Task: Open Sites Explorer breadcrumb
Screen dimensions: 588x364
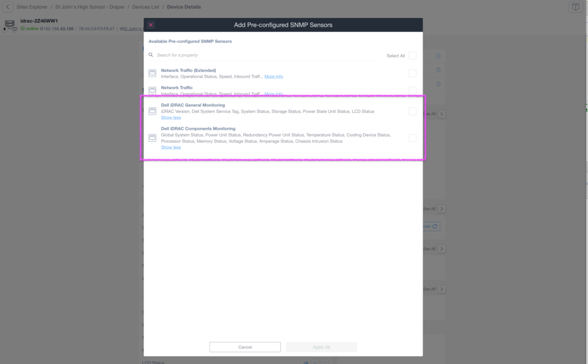Action: [x=32, y=7]
